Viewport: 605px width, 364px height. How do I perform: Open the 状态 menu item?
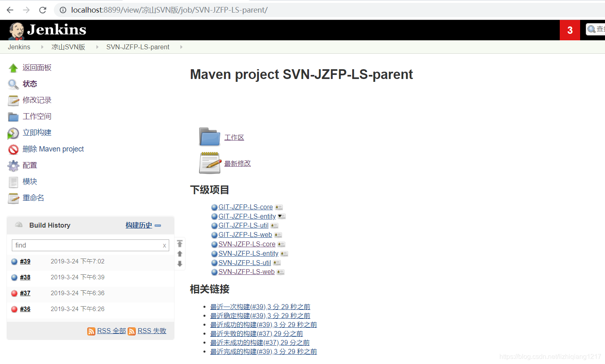[30, 84]
